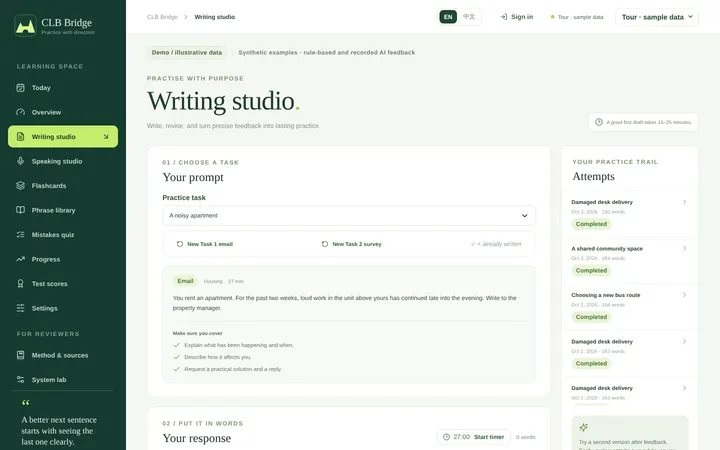The width and height of the screenshot is (720, 450).
Task: Open Test scores page
Action: click(63, 284)
